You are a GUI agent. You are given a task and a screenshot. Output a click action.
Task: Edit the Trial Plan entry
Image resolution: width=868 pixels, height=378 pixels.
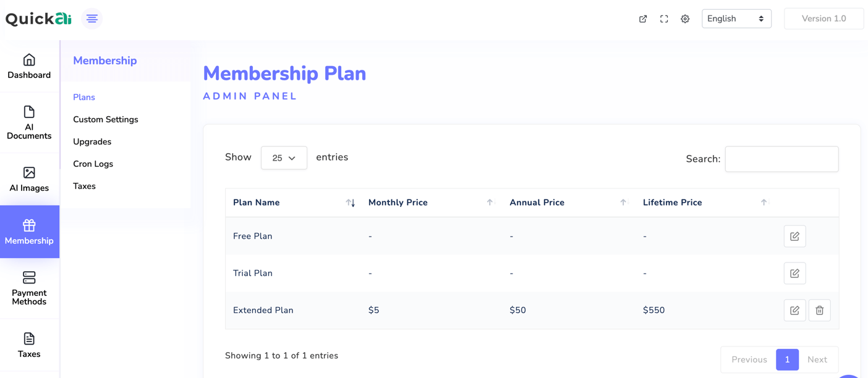tap(794, 273)
